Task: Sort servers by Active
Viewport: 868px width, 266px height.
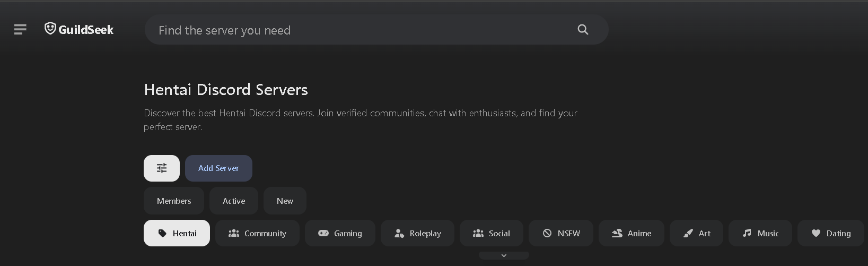Action: tap(234, 201)
